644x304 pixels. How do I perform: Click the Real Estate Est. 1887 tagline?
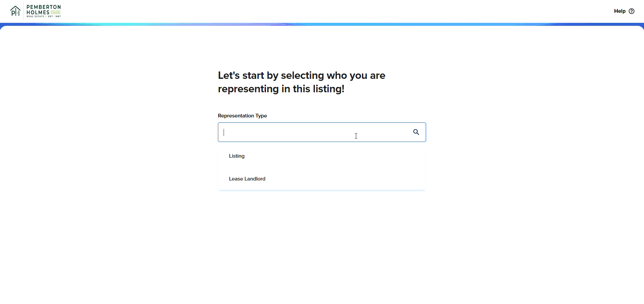(44, 16)
